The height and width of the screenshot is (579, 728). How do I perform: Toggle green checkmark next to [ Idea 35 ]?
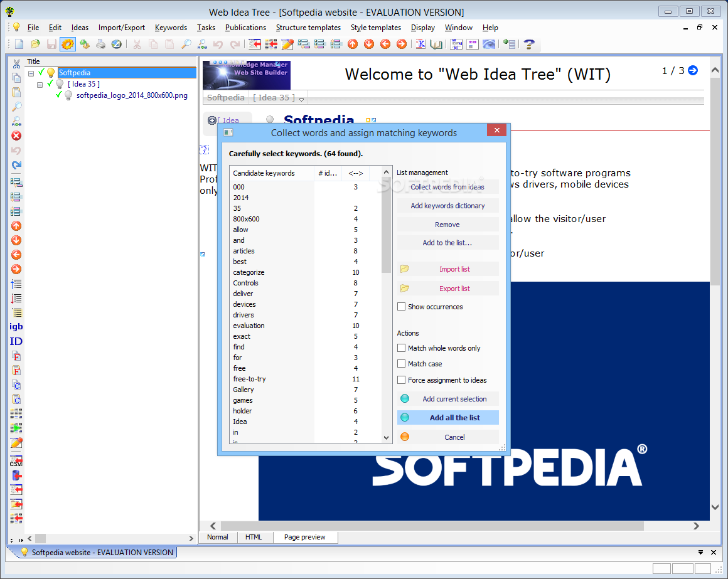[x=50, y=84]
